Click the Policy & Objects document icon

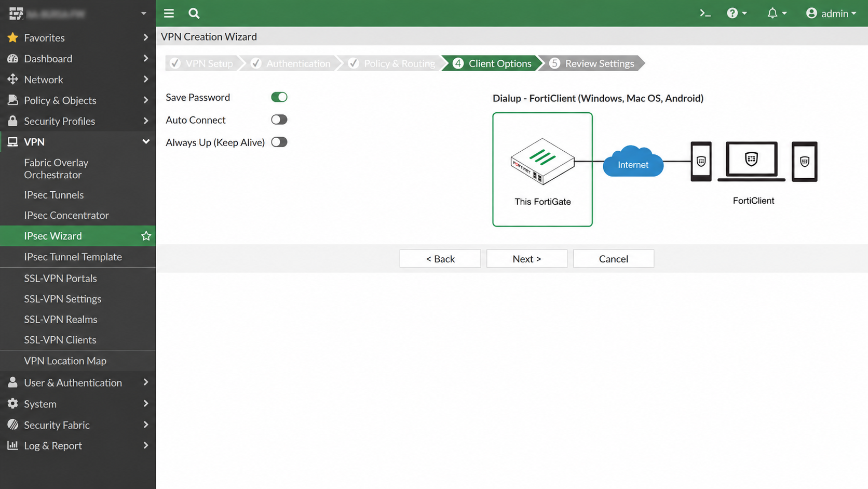tap(13, 100)
